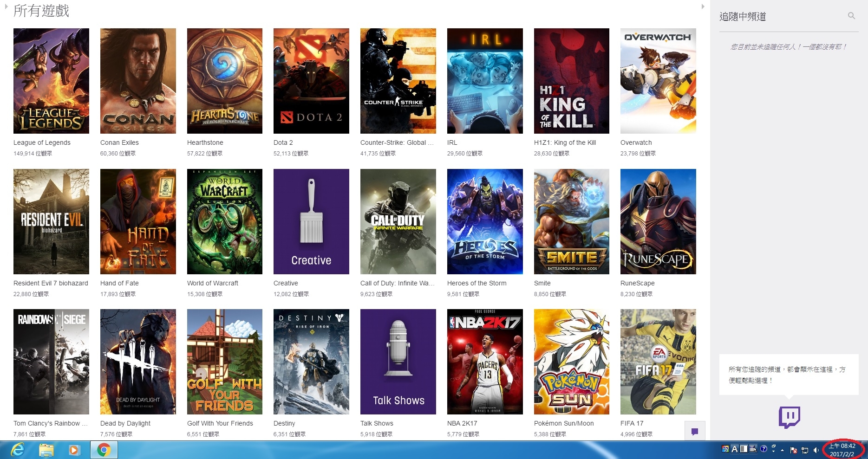This screenshot has width=868, height=459.
Task: Click the 所有您追隨的頻道 tooltip message box
Action: coord(789,375)
